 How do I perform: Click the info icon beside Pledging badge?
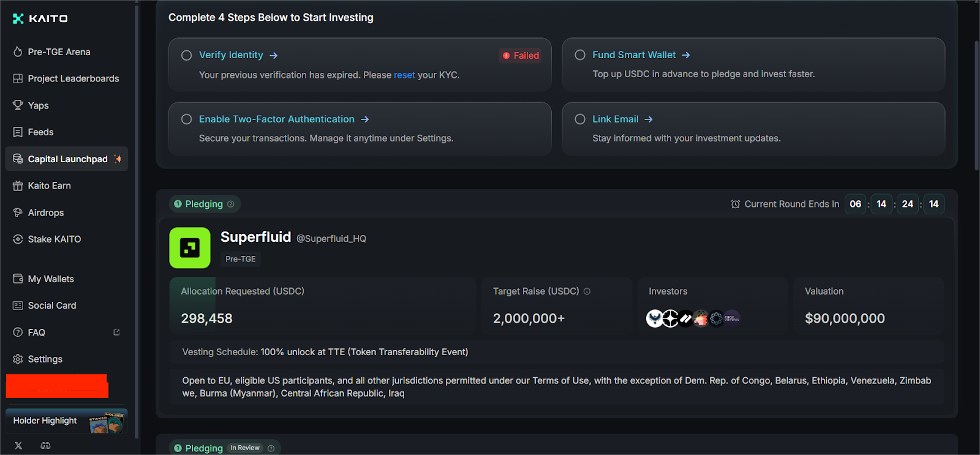[231, 204]
